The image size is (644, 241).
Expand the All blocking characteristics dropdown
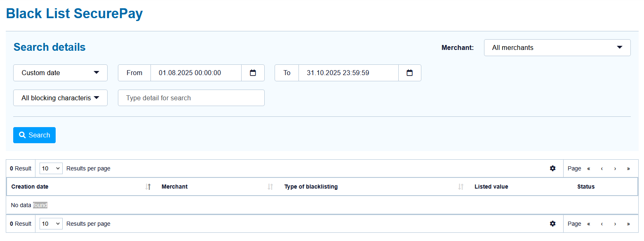[x=60, y=98]
